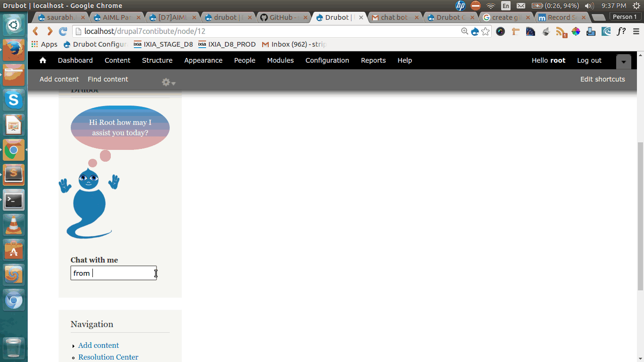Open the Structure admin menu
The width and height of the screenshot is (644, 362).
[x=157, y=60]
